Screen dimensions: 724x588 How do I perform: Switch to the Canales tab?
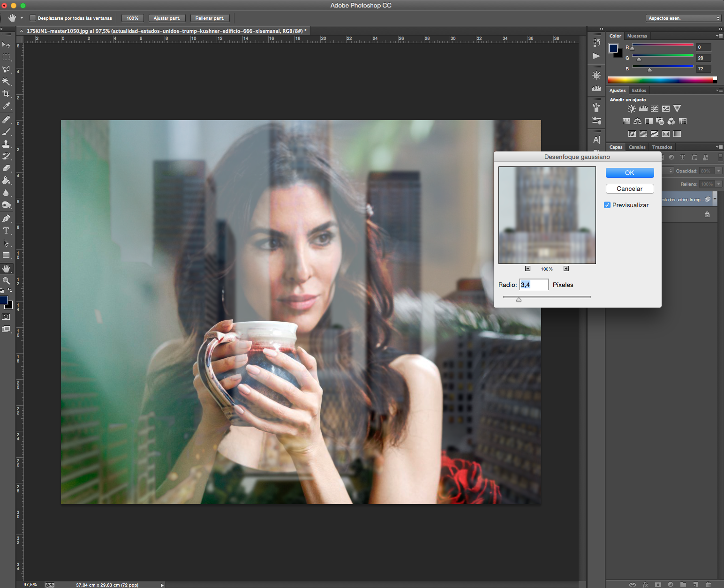[637, 147]
